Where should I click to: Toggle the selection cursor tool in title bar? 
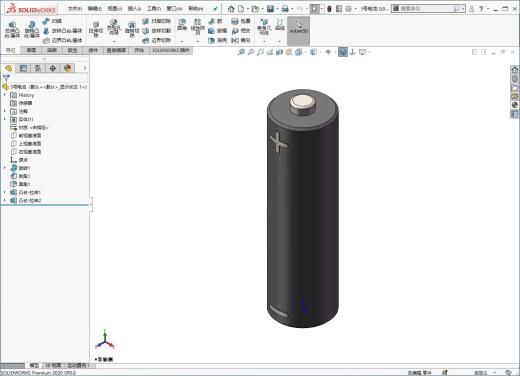314,9
